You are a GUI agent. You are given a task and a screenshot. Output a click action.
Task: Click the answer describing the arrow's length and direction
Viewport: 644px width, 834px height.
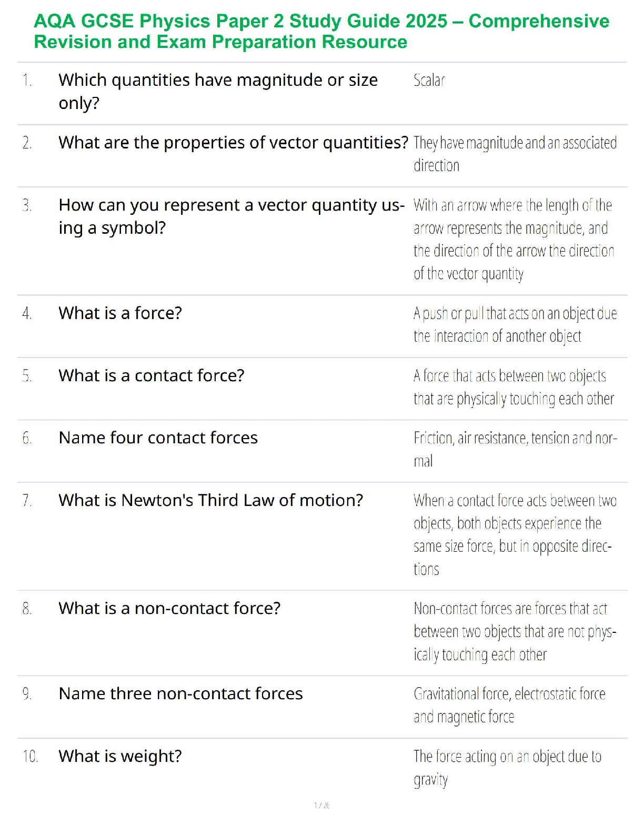pos(514,239)
